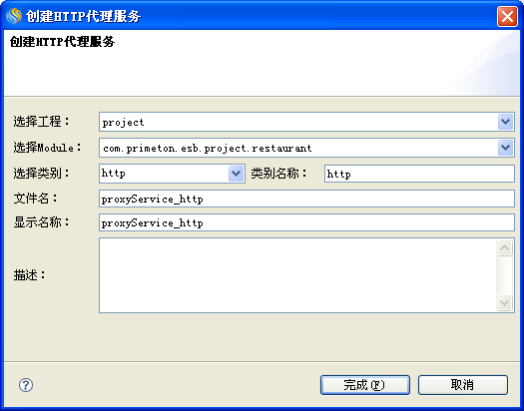The width and height of the screenshot is (524, 411).
Task: Close the 创建HTTP代理服务 dialog window
Action: pyautogui.click(x=507, y=16)
